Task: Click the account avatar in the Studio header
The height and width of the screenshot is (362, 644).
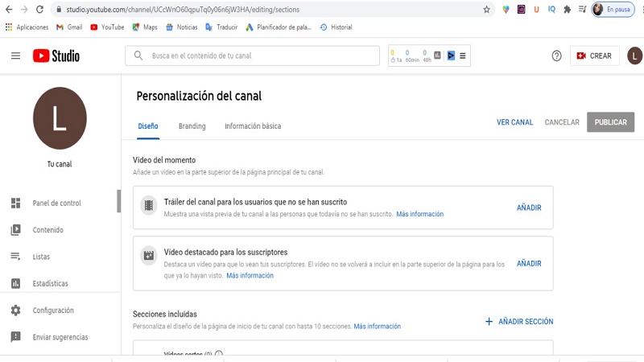Action: coord(634,56)
